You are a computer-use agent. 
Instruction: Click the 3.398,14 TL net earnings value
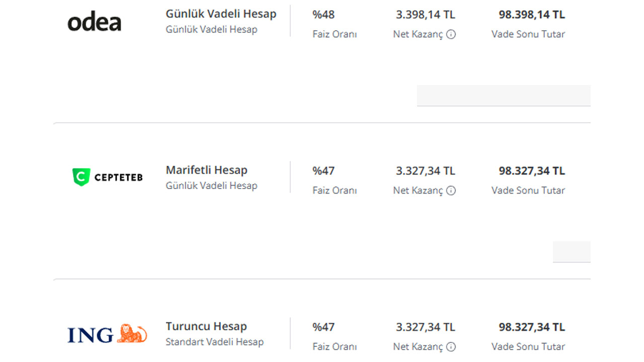426,15
